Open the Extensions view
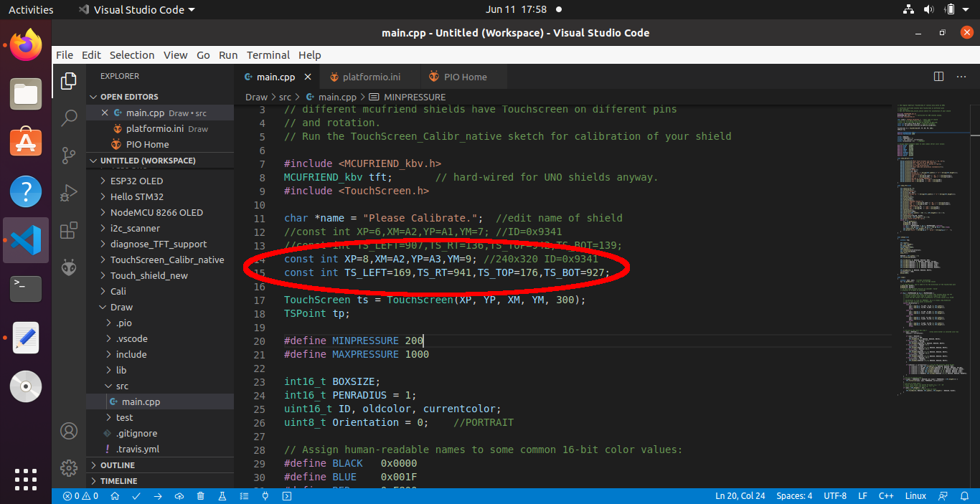 (69, 230)
